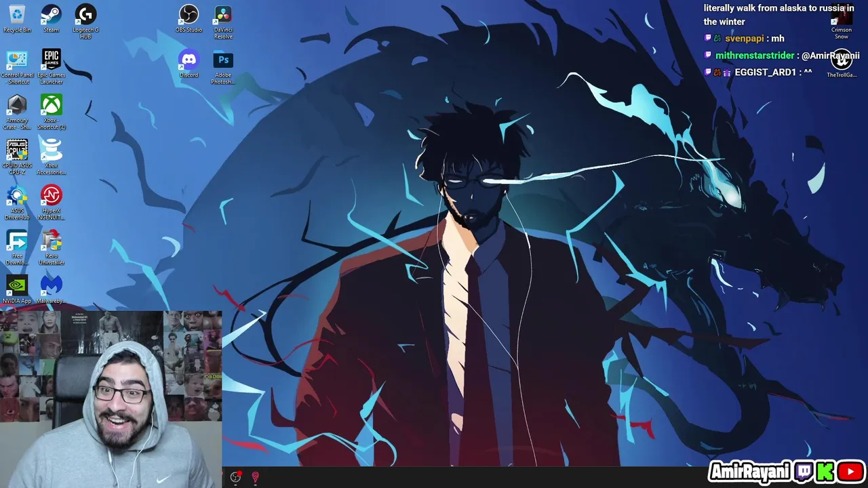Open the Crimson Snow desktop shortcut
The height and width of the screenshot is (488, 868).
[x=842, y=22]
